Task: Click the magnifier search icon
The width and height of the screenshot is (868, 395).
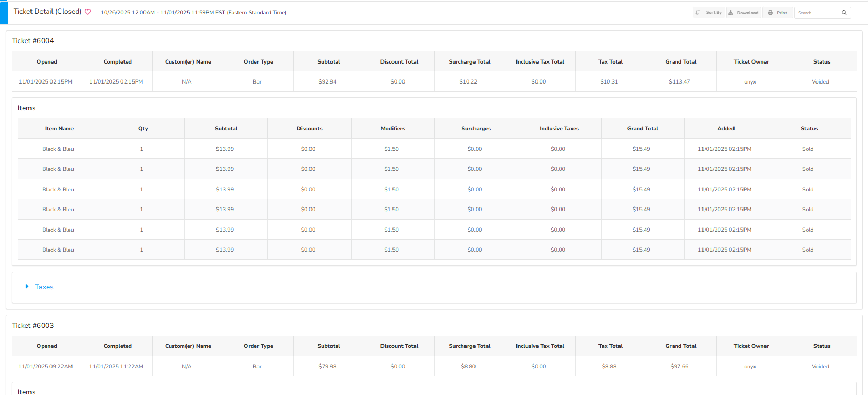Action: [844, 13]
